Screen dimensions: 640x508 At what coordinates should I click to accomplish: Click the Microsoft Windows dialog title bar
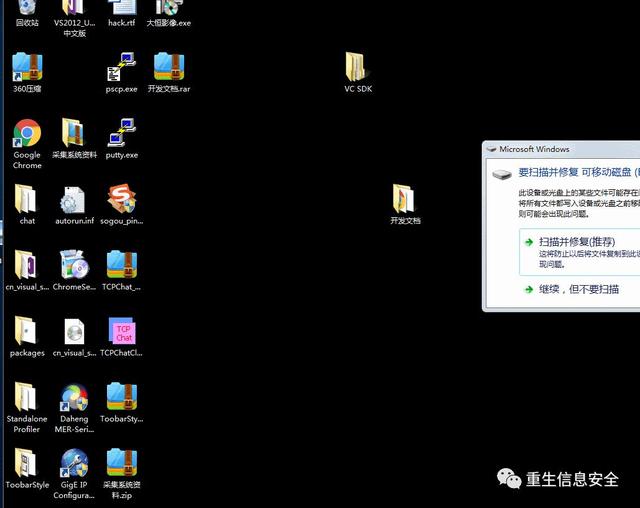562,149
